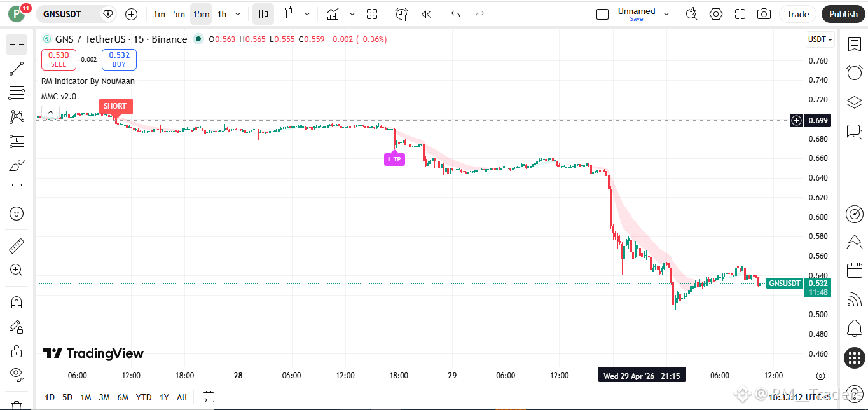This screenshot has width=868, height=410.
Task: Open the layout setup square icon
Action: pyautogui.click(x=602, y=14)
